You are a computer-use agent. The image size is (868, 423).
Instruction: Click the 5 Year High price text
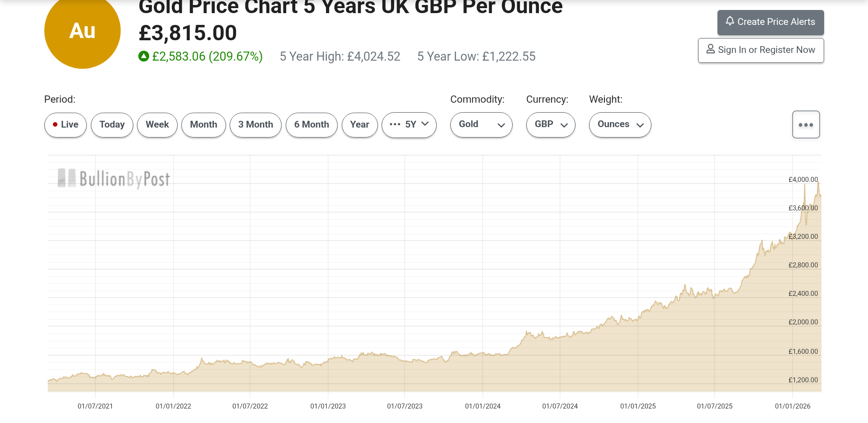(x=340, y=56)
